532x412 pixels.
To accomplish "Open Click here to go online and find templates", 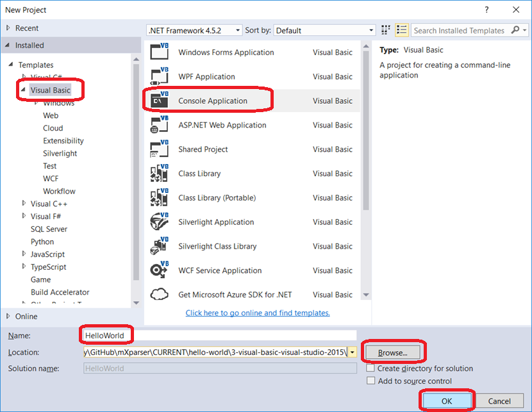I will click(257, 313).
